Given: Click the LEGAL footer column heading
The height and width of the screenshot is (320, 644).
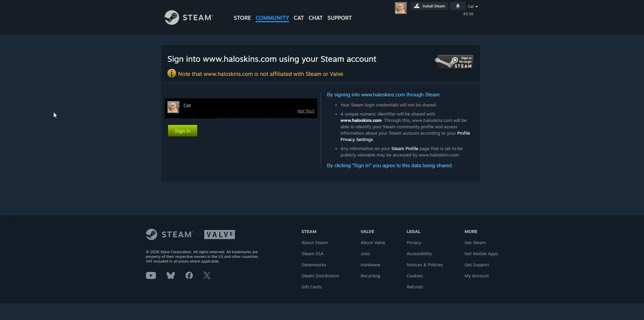Looking at the screenshot, I should (413, 231).
